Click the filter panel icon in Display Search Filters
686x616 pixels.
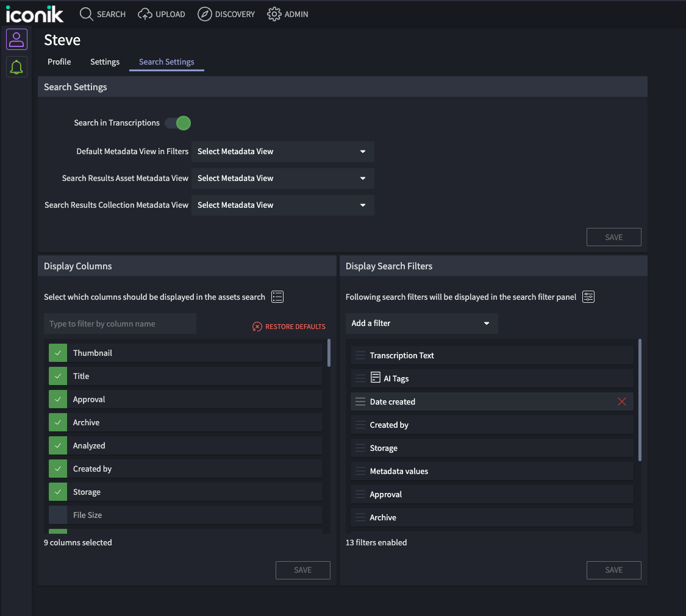click(588, 297)
